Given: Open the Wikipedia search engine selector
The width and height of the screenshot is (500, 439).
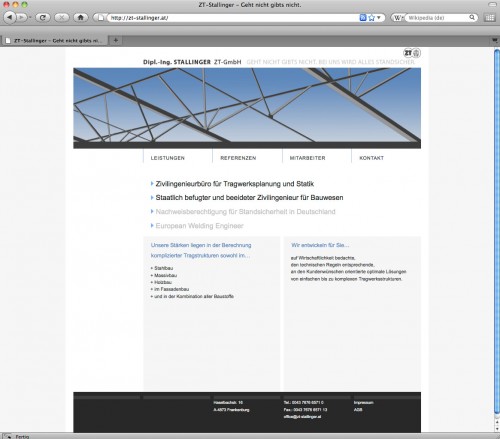Looking at the screenshot, I should [398, 18].
